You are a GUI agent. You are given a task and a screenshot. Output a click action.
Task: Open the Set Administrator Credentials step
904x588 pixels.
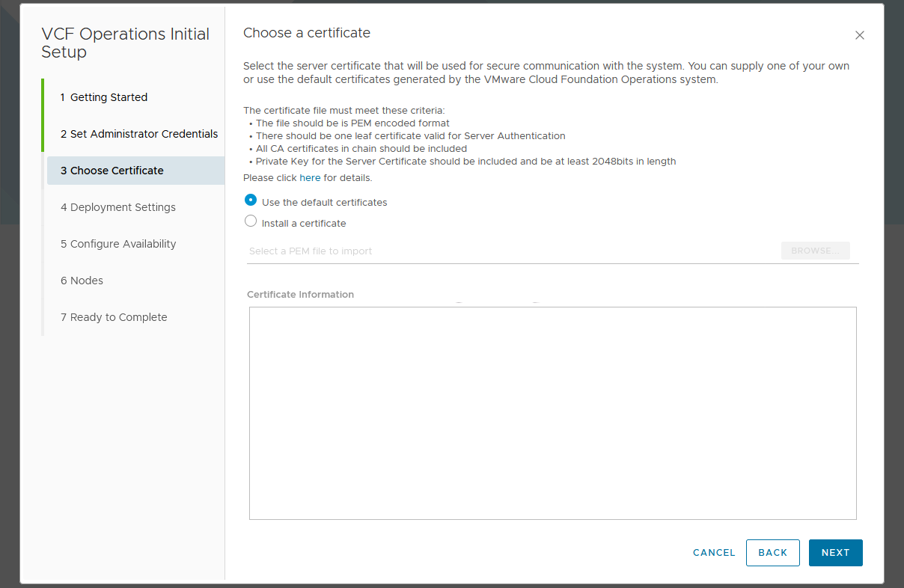click(x=139, y=134)
